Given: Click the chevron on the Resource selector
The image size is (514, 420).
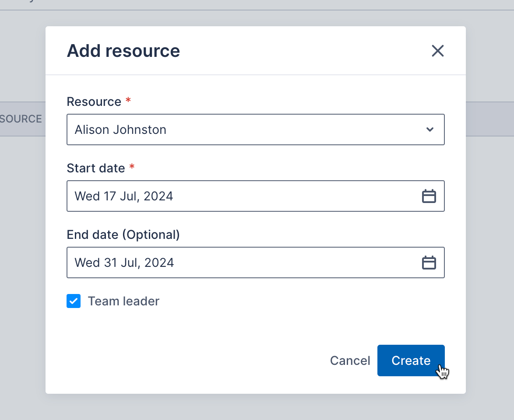Looking at the screenshot, I should click(x=430, y=129).
